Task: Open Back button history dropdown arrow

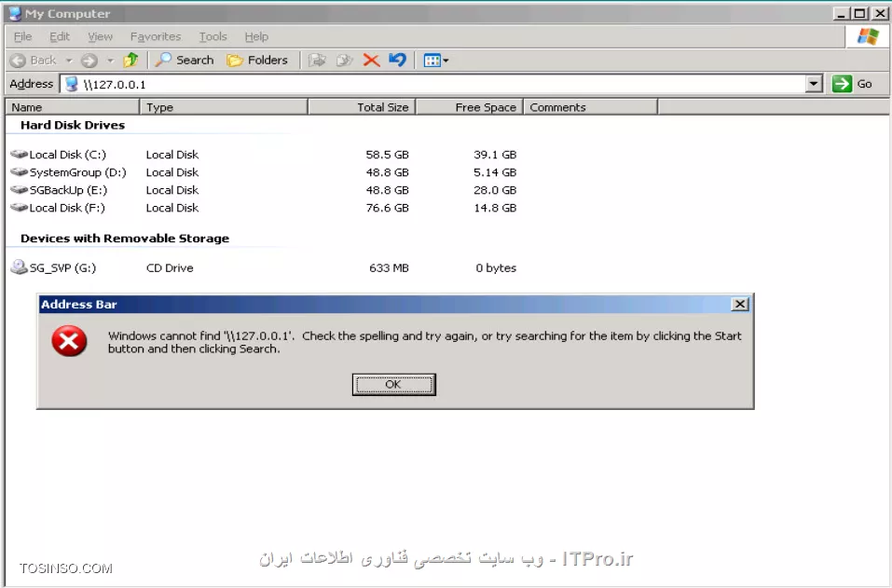Action: pyautogui.click(x=69, y=61)
